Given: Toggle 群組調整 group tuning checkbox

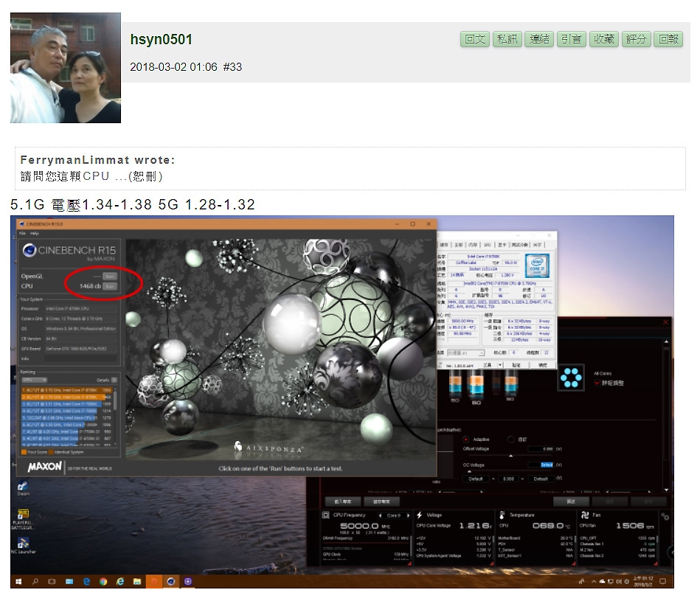Looking at the screenshot, I should pyautogui.click(x=597, y=383).
